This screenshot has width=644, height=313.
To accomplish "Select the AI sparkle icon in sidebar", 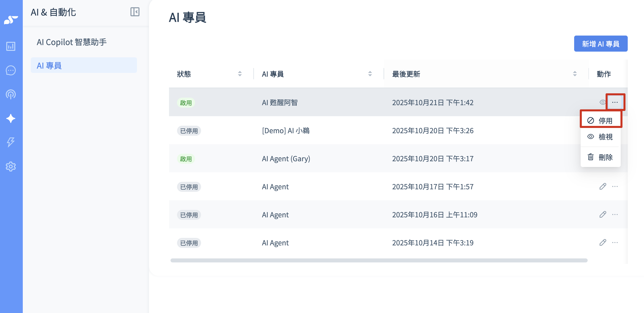I will [x=11, y=118].
